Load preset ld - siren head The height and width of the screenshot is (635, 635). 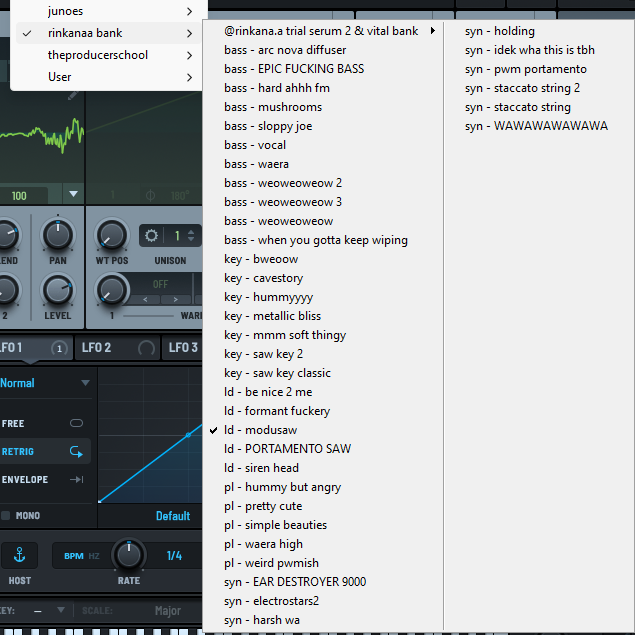(x=323, y=468)
